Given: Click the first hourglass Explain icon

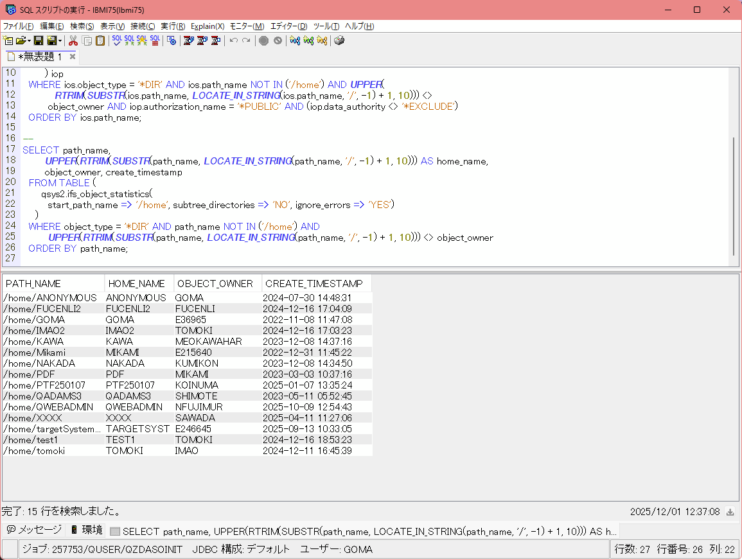Looking at the screenshot, I should 188,40.
